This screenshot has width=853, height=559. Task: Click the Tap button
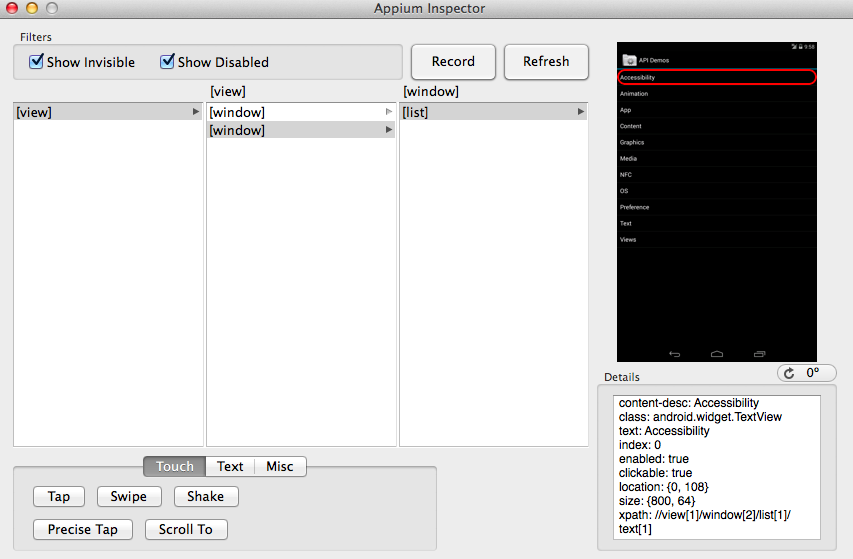(x=59, y=496)
